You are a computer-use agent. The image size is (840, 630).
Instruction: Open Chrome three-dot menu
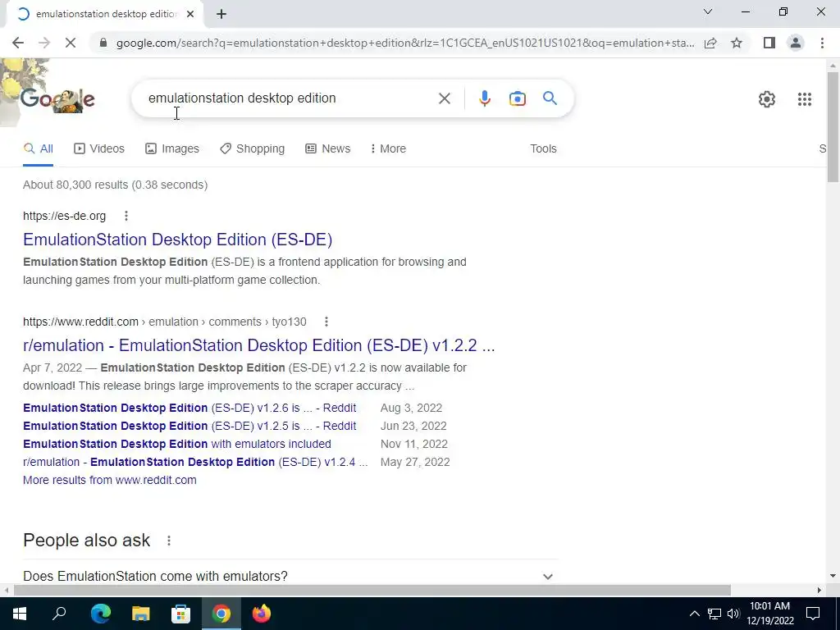pyautogui.click(x=822, y=43)
